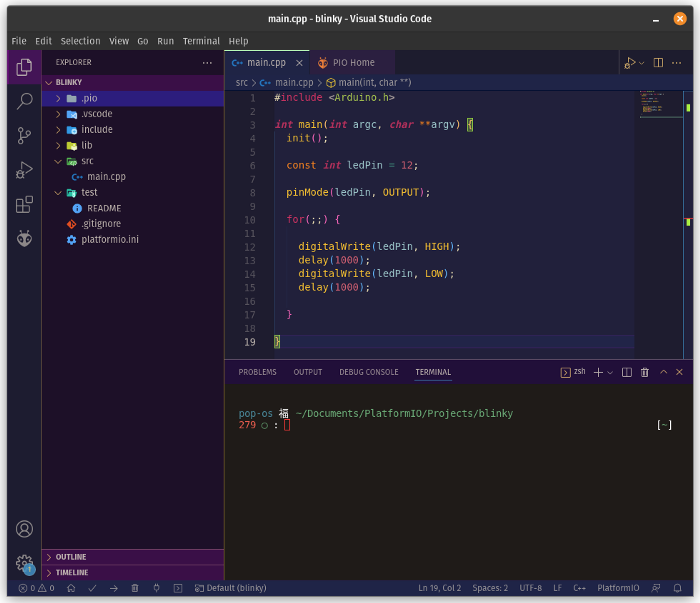700x603 pixels.
Task: Open the new terminal launch profile dropdown
Action: point(610,372)
